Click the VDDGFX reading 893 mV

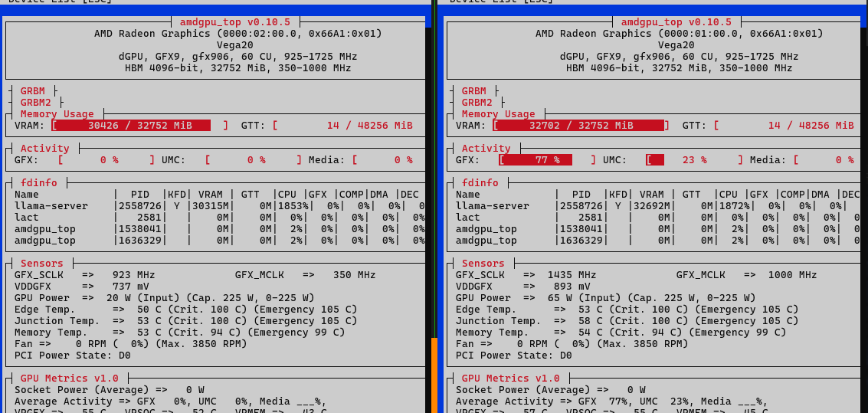(572, 287)
